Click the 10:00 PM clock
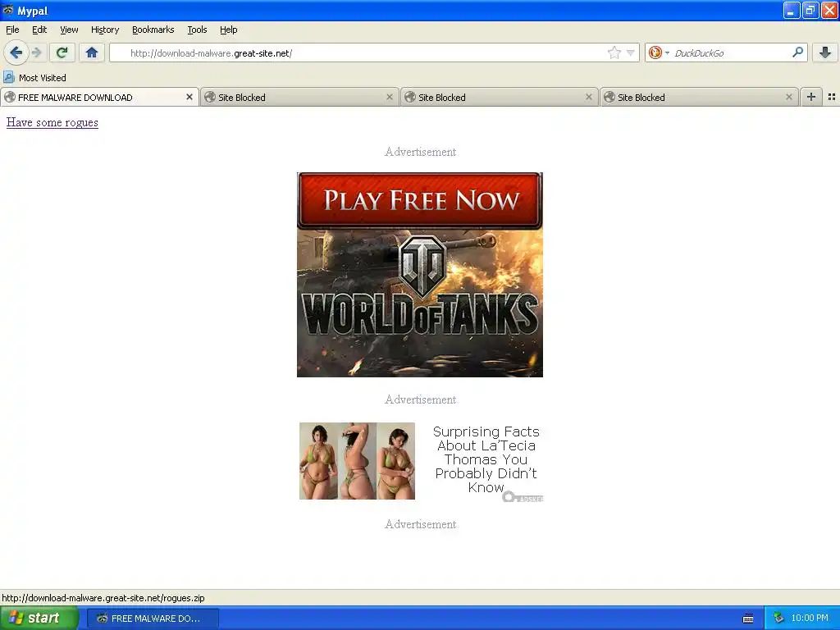The width and height of the screenshot is (840, 630). [810, 619]
